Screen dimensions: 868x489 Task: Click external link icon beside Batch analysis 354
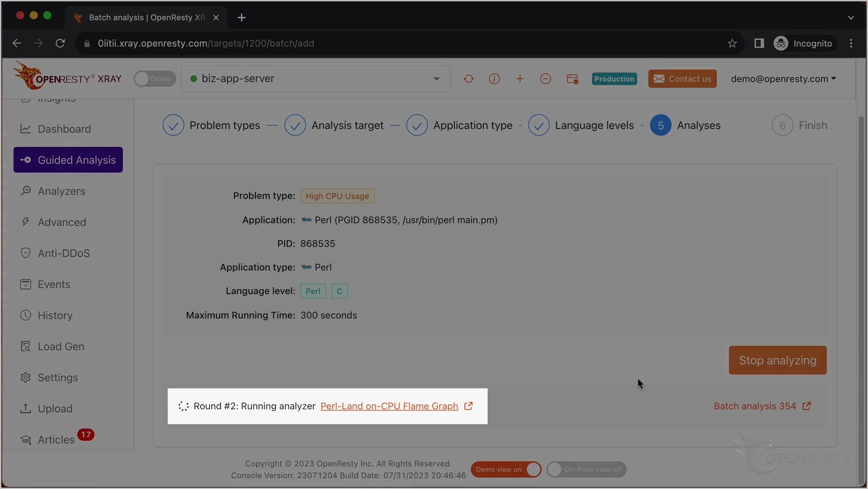tap(807, 406)
